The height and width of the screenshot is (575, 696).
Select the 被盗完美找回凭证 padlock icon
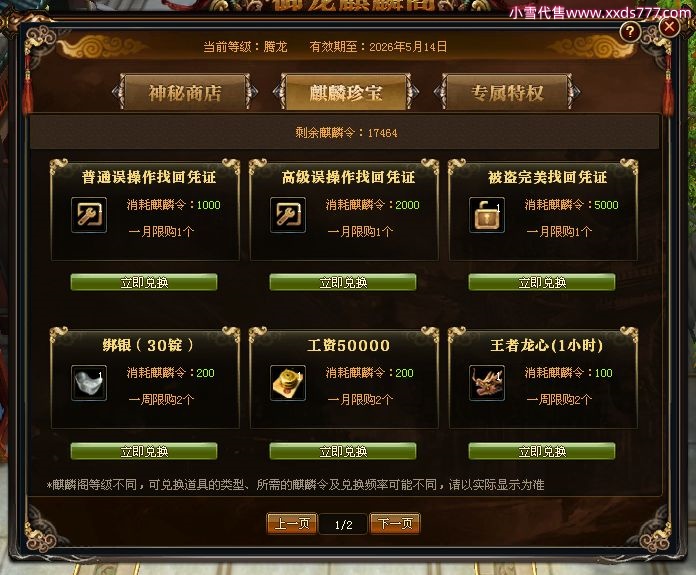[x=487, y=215]
